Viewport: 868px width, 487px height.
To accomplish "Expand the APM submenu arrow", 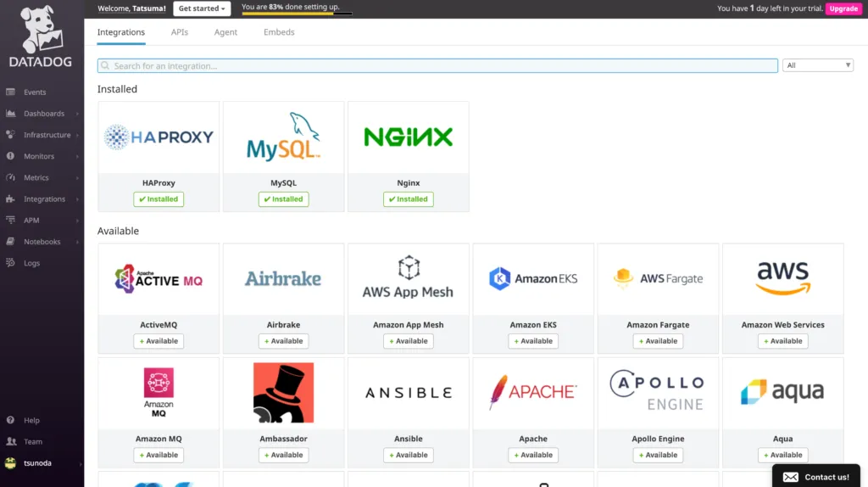I will click(77, 221).
